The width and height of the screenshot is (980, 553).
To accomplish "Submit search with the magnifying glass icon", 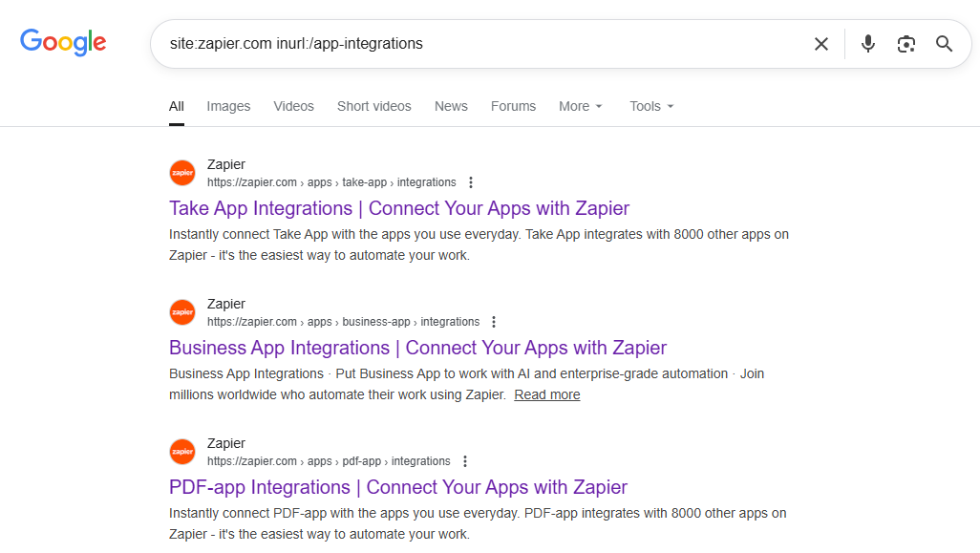I will pos(944,44).
